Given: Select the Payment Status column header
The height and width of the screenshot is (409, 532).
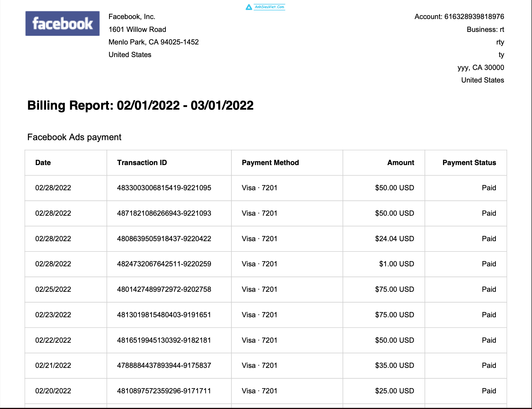Looking at the screenshot, I should pyautogui.click(x=469, y=163).
